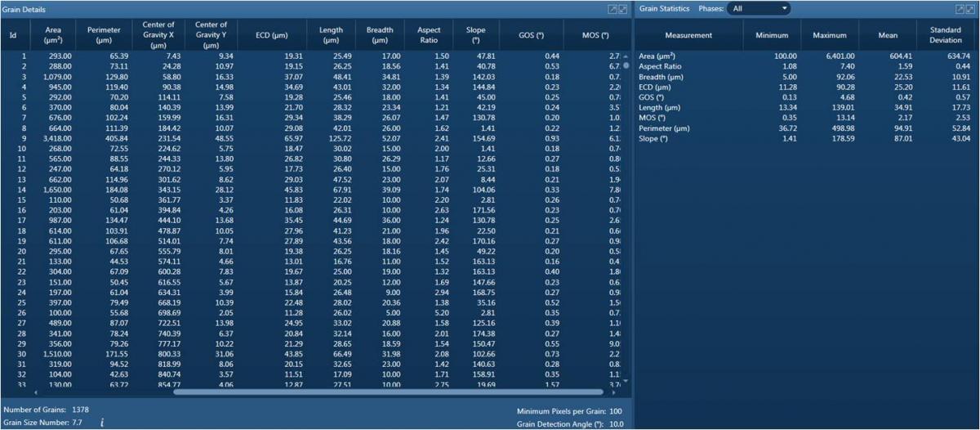The height and width of the screenshot is (430, 980).
Task: Sort by Aspect Ratio column header
Action: point(429,35)
